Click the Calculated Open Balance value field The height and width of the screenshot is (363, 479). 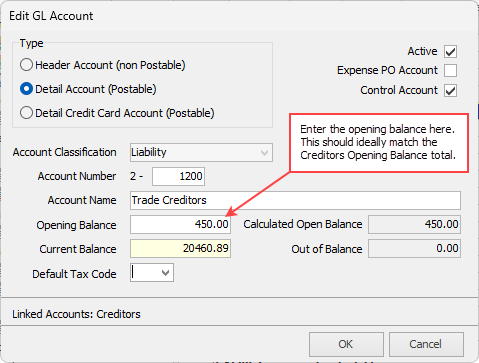414,224
